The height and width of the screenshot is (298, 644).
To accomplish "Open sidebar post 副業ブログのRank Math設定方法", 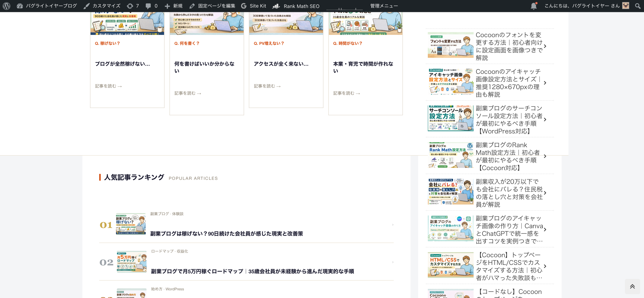I will [508, 156].
